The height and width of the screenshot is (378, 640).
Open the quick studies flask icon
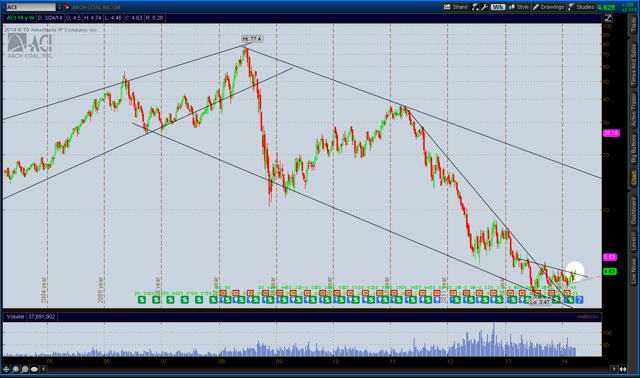click(476, 7)
